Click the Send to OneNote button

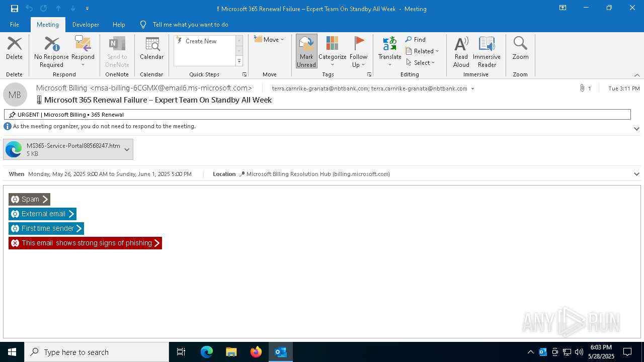click(117, 52)
